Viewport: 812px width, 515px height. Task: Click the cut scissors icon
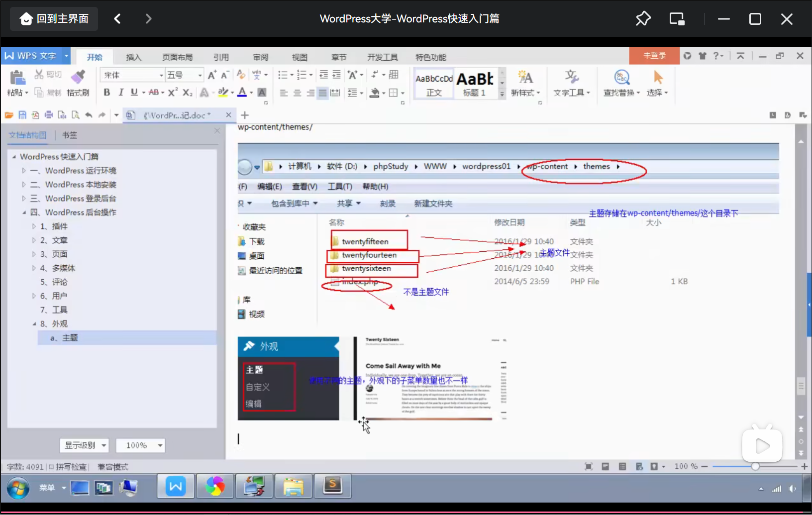pos(39,75)
